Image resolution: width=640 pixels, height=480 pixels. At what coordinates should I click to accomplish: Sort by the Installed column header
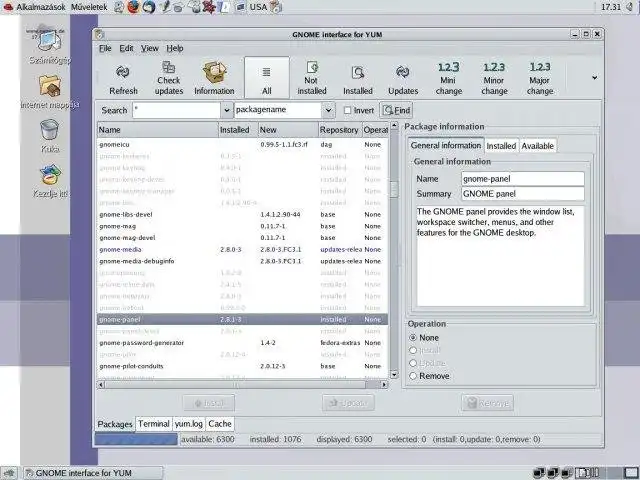(238, 130)
